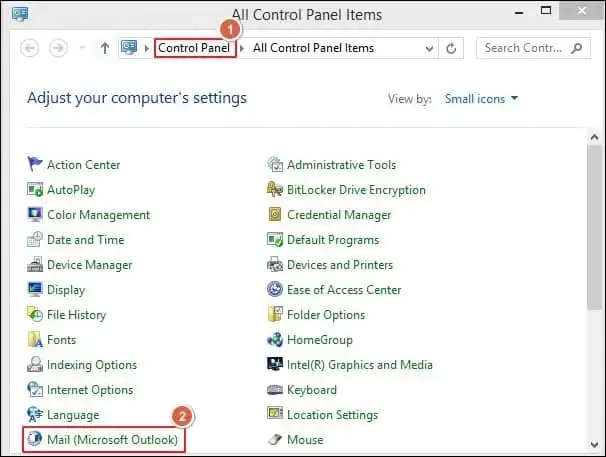Screen dimensions: 606x457
Task: Open the Ease of Access Center icon
Action: point(276,290)
